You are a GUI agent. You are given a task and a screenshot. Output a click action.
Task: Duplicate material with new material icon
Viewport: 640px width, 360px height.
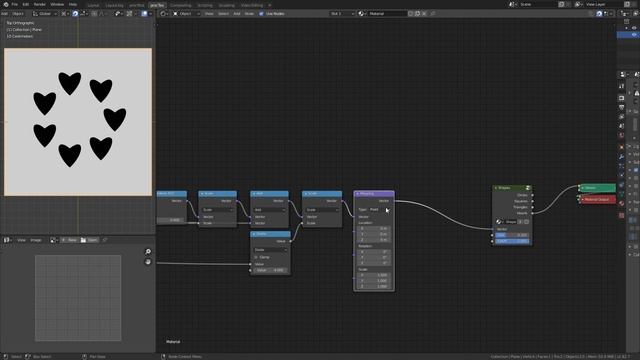[x=418, y=13]
